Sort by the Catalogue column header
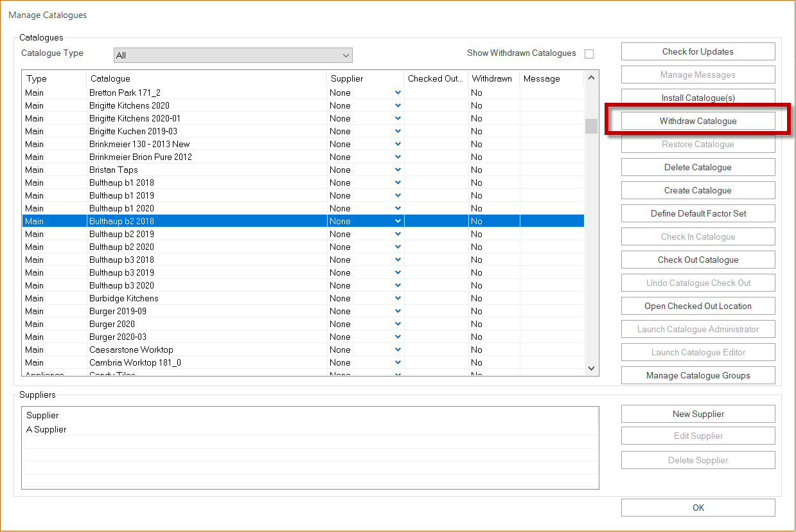The width and height of the screenshot is (796, 532). [x=207, y=78]
